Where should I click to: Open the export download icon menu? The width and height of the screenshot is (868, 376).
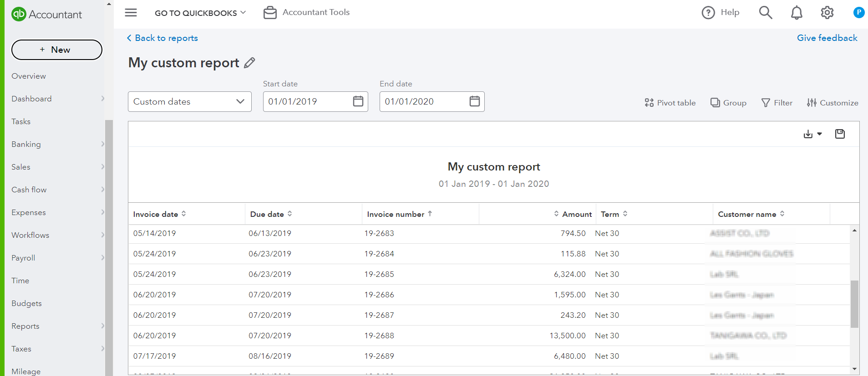click(812, 134)
